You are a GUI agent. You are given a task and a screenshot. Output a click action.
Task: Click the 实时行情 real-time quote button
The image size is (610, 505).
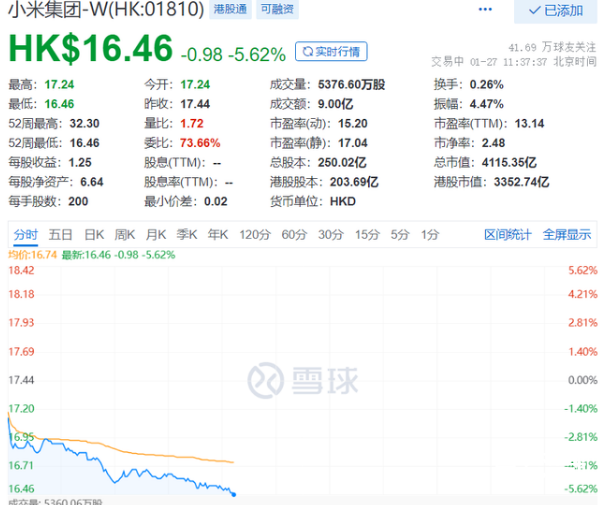[x=331, y=51]
